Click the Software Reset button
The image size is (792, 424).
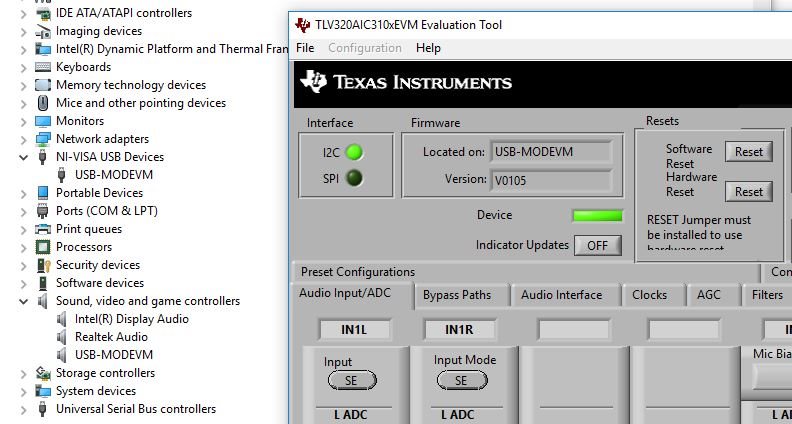pyautogui.click(x=749, y=152)
